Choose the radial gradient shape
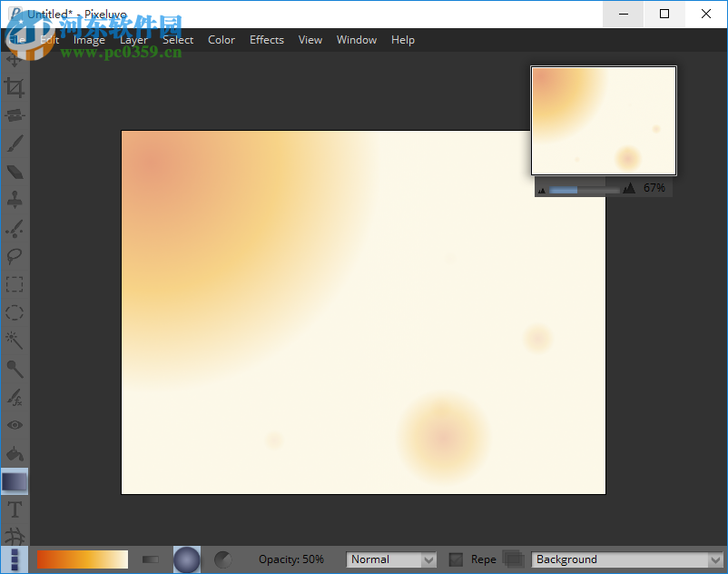The width and height of the screenshot is (728, 574). coord(187,559)
